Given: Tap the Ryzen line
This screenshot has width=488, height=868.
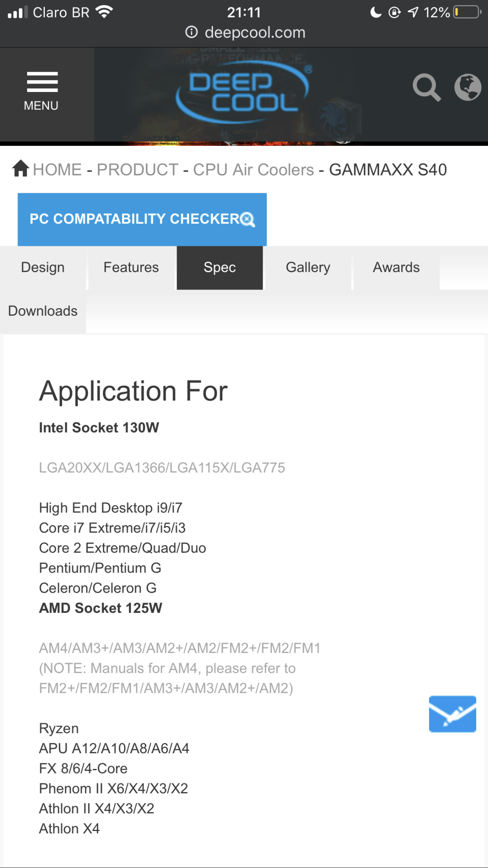Looking at the screenshot, I should [x=59, y=729].
